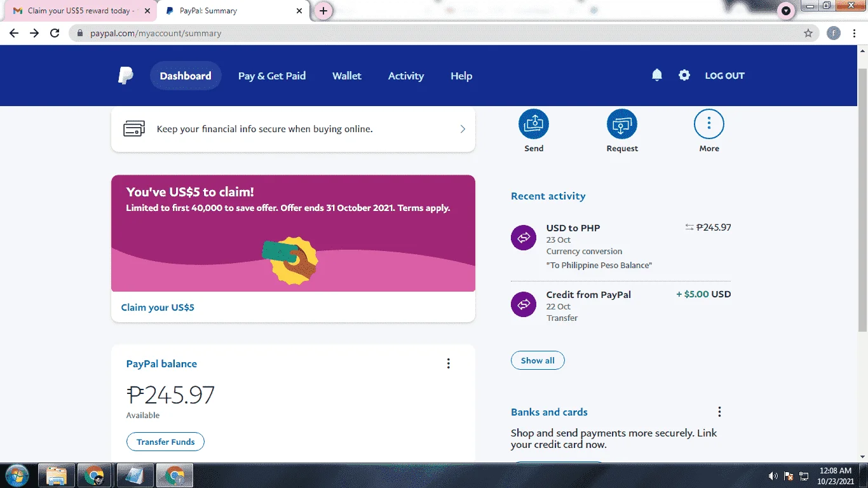Image resolution: width=868 pixels, height=488 pixels.
Task: Open Chrome profile avatar
Action: coord(834,33)
